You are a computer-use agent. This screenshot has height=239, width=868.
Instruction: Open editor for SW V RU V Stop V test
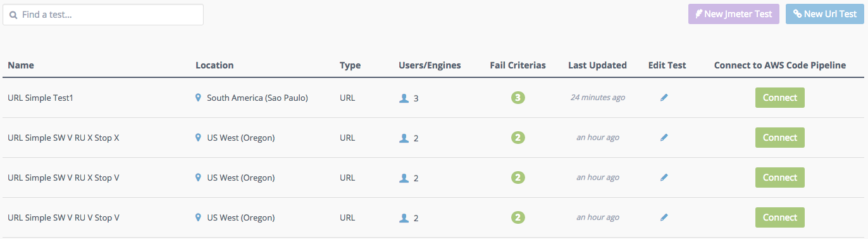tap(664, 217)
